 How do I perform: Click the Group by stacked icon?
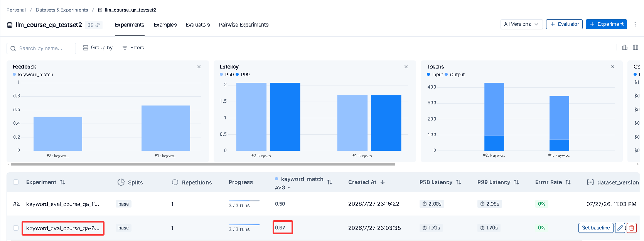click(x=86, y=48)
